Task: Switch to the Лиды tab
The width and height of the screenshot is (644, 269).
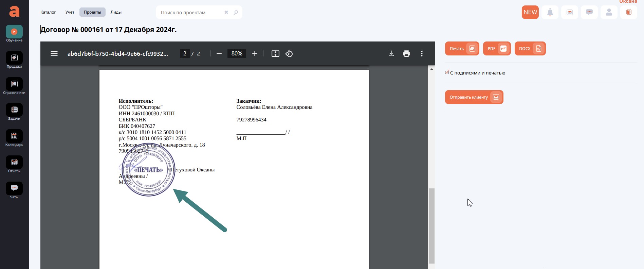Action: point(116,12)
